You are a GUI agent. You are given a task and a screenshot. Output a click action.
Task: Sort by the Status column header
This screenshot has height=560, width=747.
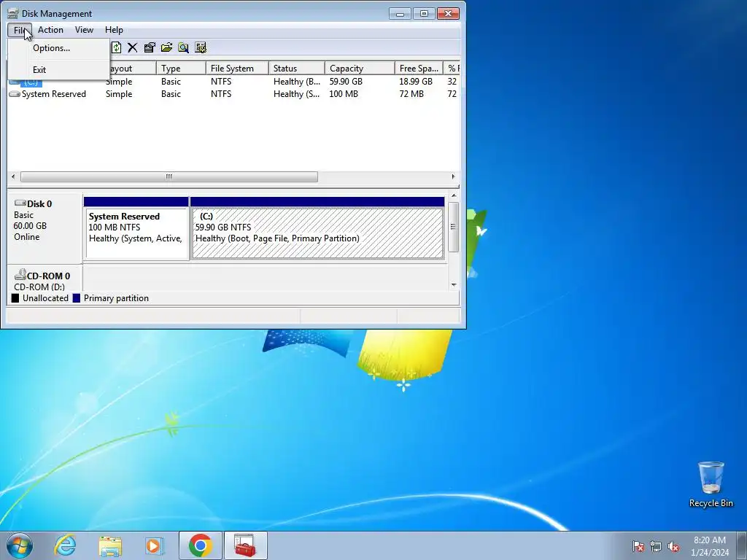(x=297, y=69)
